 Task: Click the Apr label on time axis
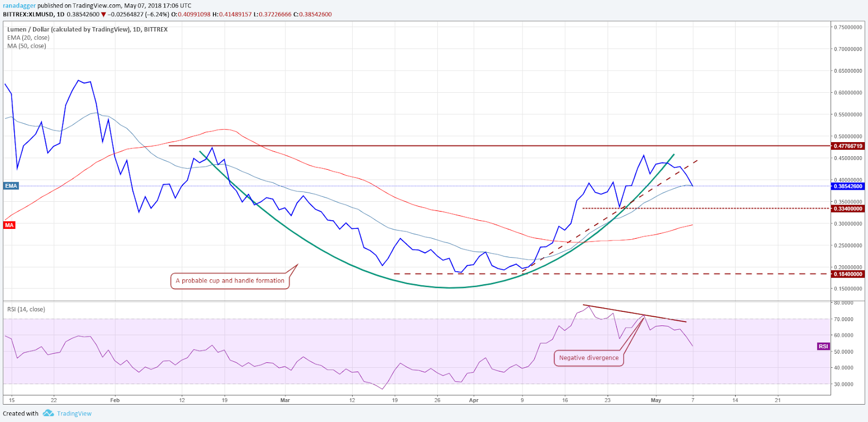(x=474, y=400)
